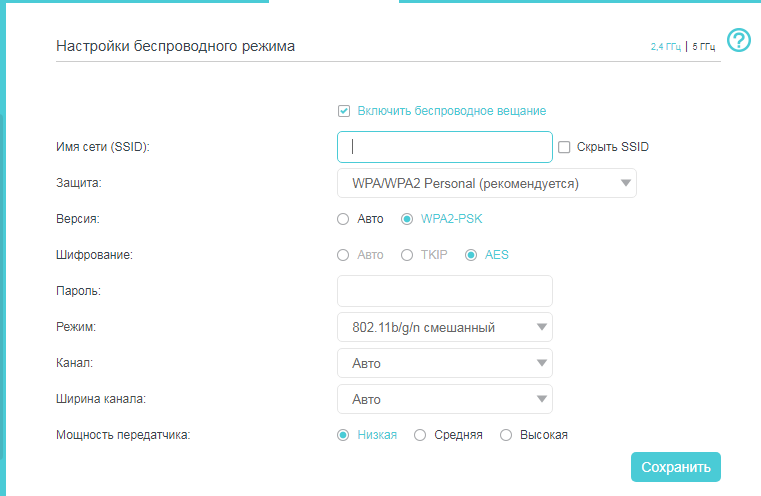This screenshot has width=761, height=496.
Task: Click into the Пароль password field
Action: pos(445,291)
